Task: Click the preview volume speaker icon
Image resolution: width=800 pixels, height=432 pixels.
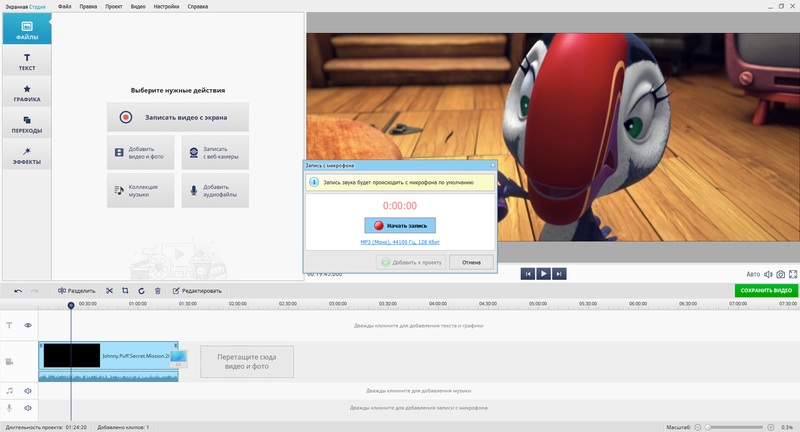Action: click(768, 274)
